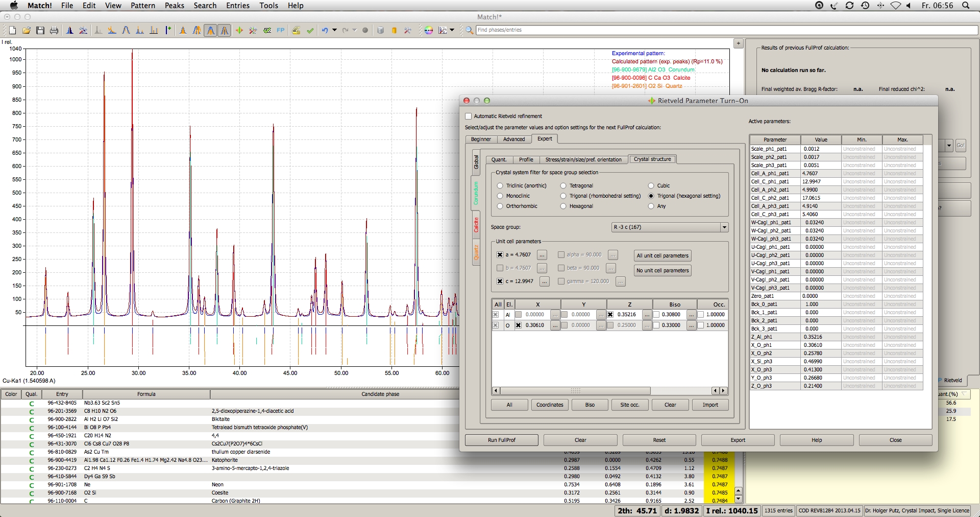Click the FP FullProf toolbar icon
Viewport: 980px width, 517px height.
[x=281, y=31]
